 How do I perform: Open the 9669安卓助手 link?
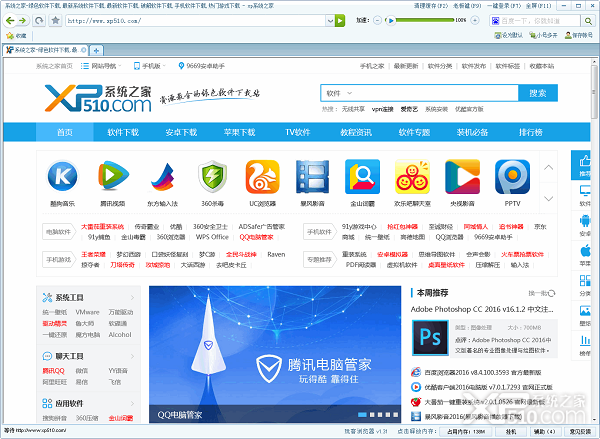(x=202, y=66)
